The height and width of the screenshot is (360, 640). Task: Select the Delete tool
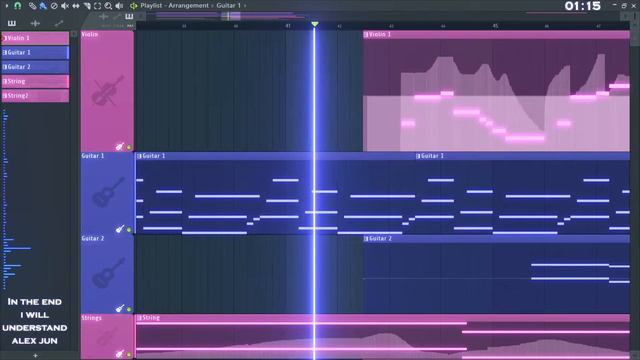click(x=54, y=6)
